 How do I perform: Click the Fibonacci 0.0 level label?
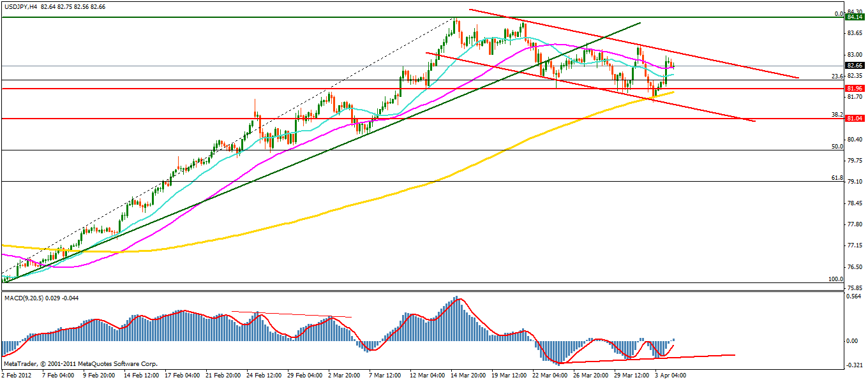click(x=839, y=13)
